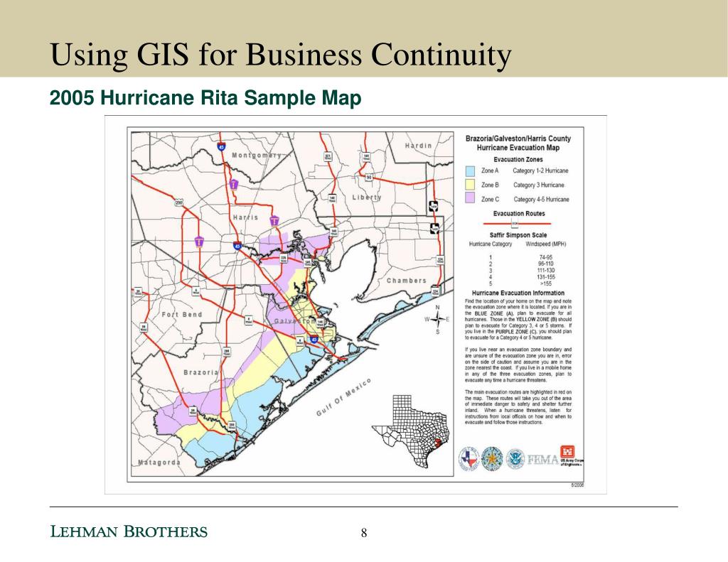Click the 'Saffir Simpson Scale' heading
Viewport: 728px width, 562px height.
pos(518,235)
